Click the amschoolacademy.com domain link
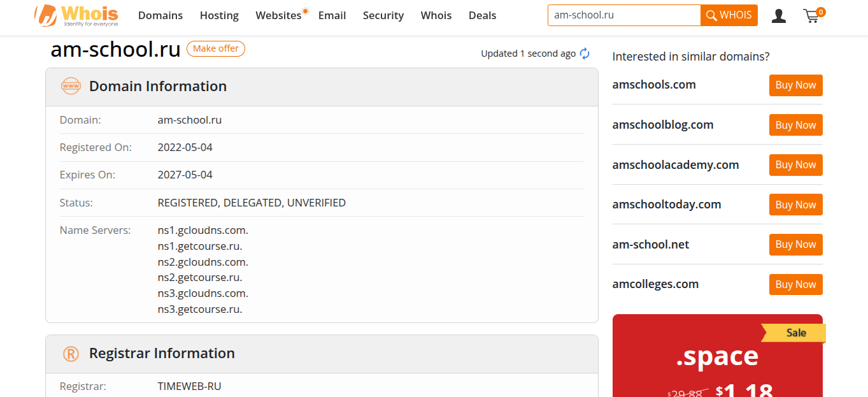 click(x=676, y=164)
